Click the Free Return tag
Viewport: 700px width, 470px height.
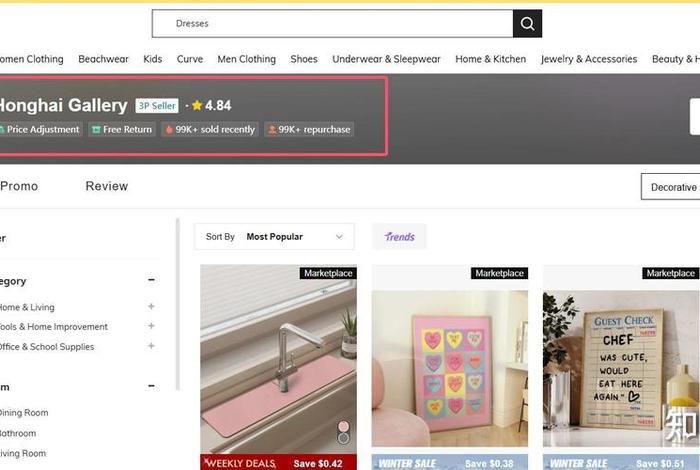[122, 129]
